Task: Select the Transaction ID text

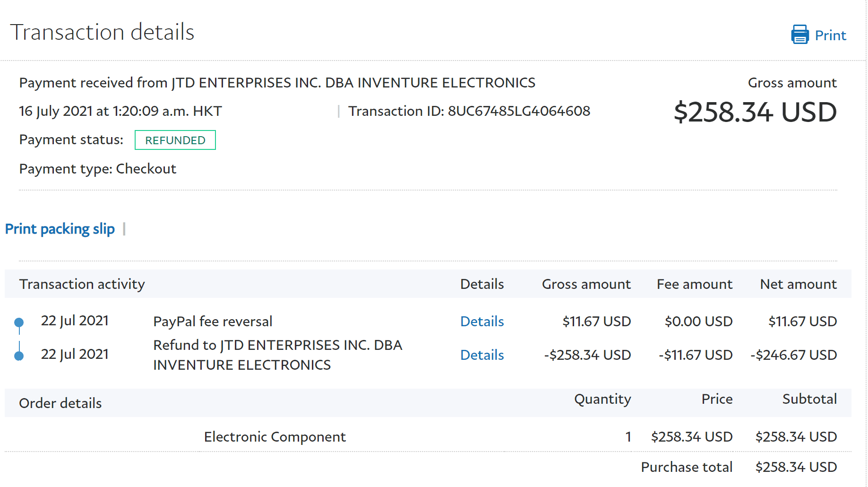Action: tap(469, 111)
